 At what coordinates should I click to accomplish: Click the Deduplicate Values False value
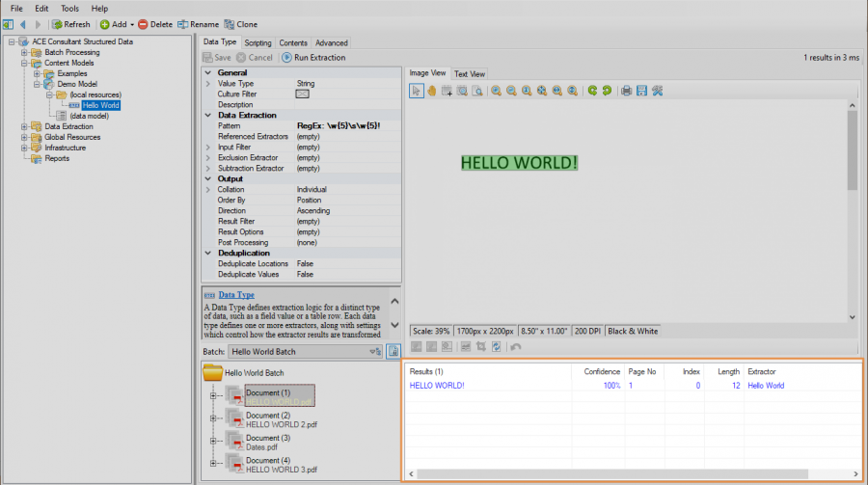[x=305, y=274]
